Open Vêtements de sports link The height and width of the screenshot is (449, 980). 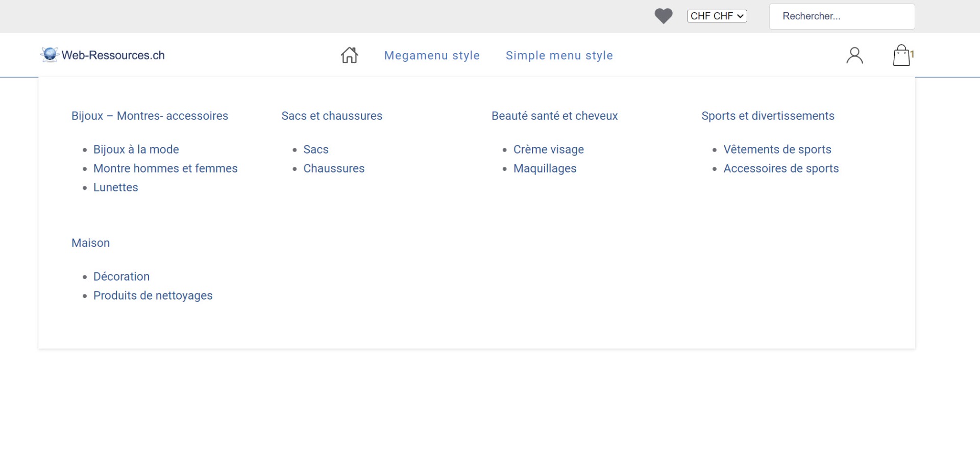777,149
